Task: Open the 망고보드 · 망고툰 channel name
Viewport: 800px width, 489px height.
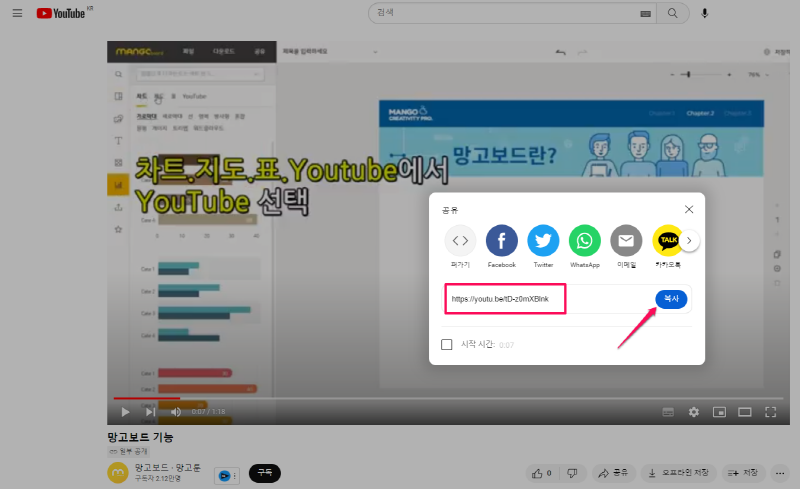Action: coord(167,468)
